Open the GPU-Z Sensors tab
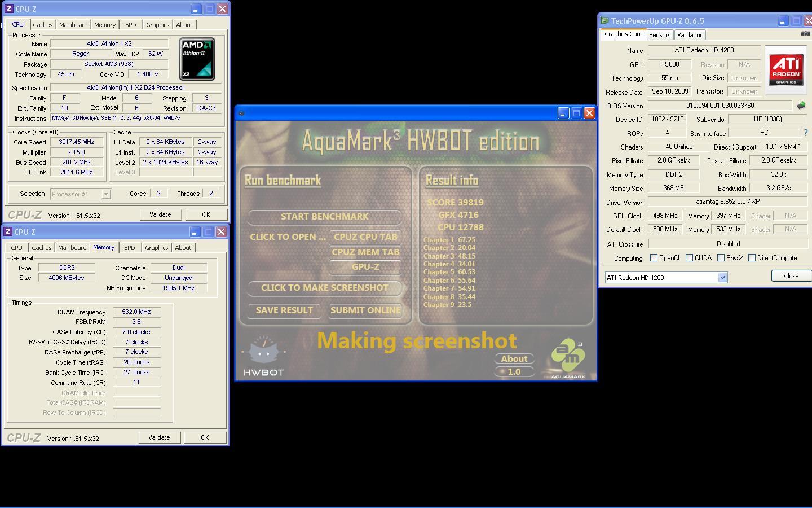 [660, 35]
